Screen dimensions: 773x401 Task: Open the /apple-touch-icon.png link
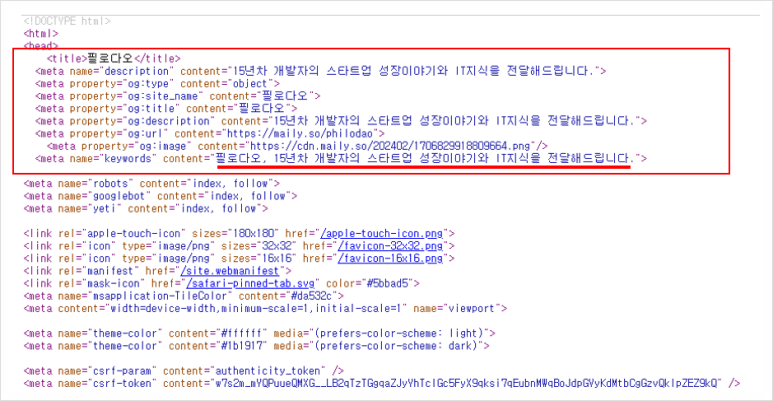click(x=382, y=233)
